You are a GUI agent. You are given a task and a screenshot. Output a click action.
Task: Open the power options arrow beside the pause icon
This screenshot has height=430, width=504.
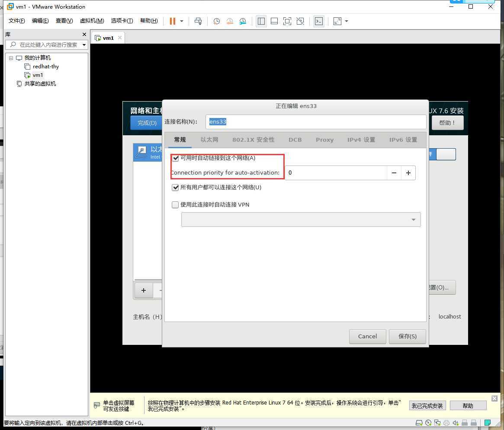(182, 21)
